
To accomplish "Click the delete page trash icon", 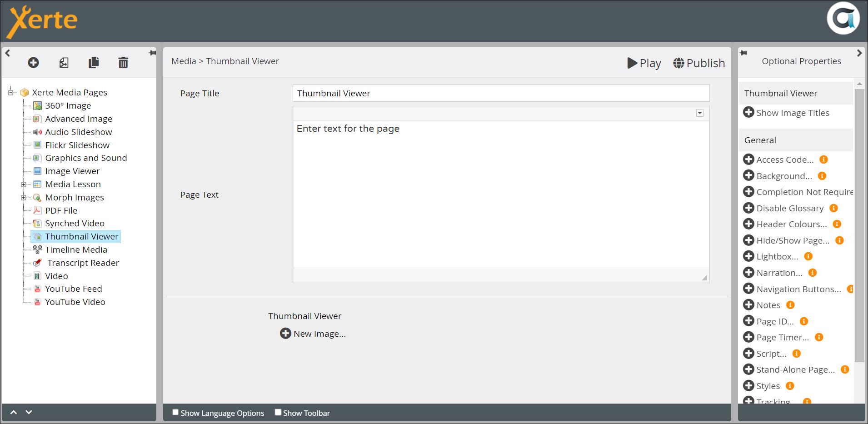I will (x=123, y=63).
